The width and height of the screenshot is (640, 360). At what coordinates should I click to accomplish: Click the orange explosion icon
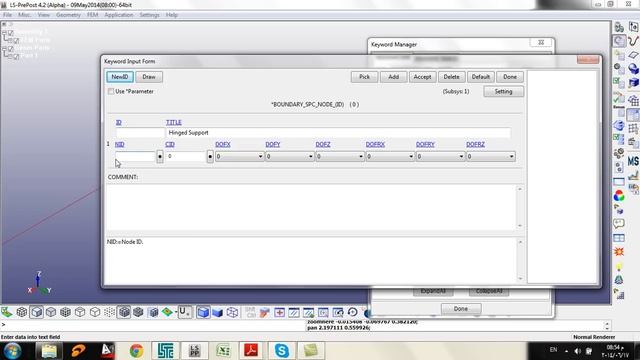(x=619, y=251)
